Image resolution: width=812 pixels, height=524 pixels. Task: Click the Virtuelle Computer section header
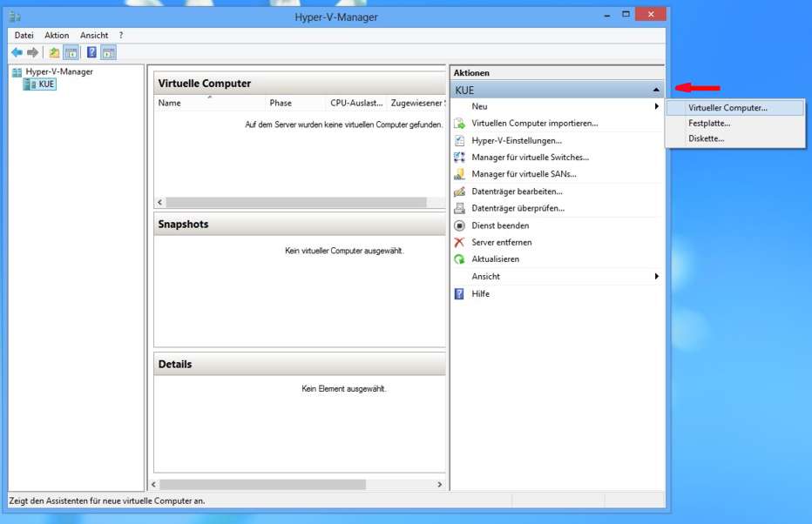(300, 84)
